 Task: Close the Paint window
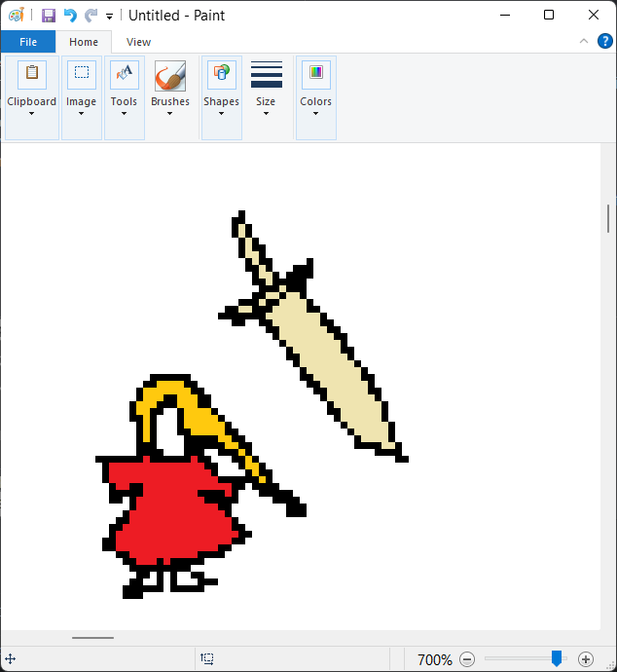click(594, 15)
